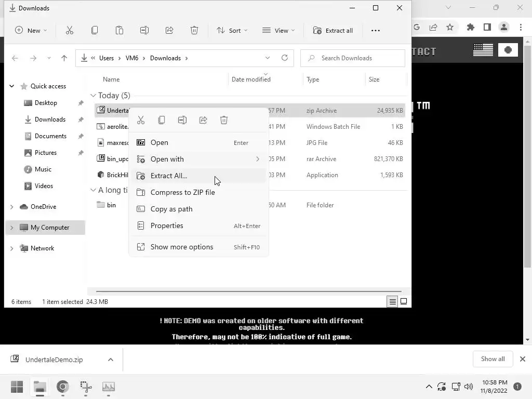Open browser Extensions puzzle icon
The image size is (532, 399).
click(x=471, y=27)
